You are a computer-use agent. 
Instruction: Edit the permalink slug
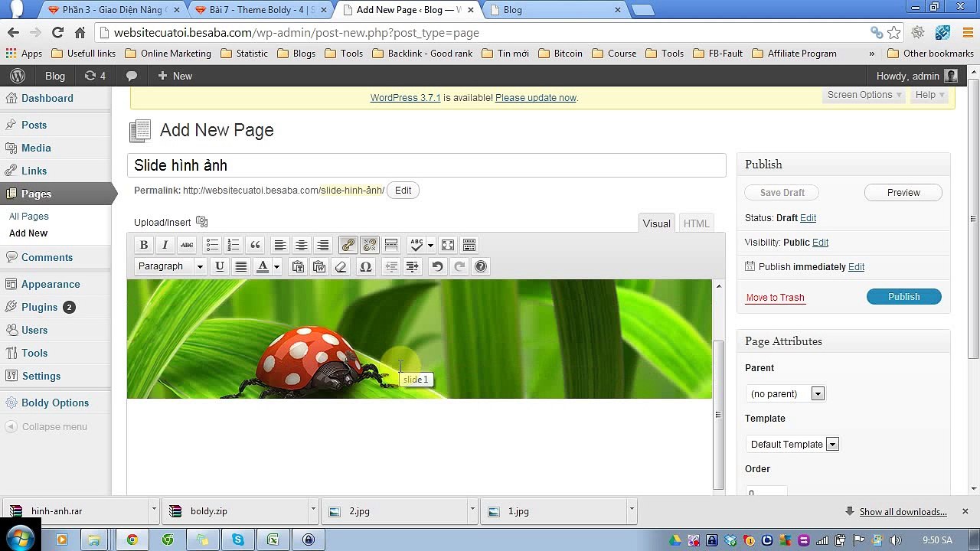coord(403,191)
